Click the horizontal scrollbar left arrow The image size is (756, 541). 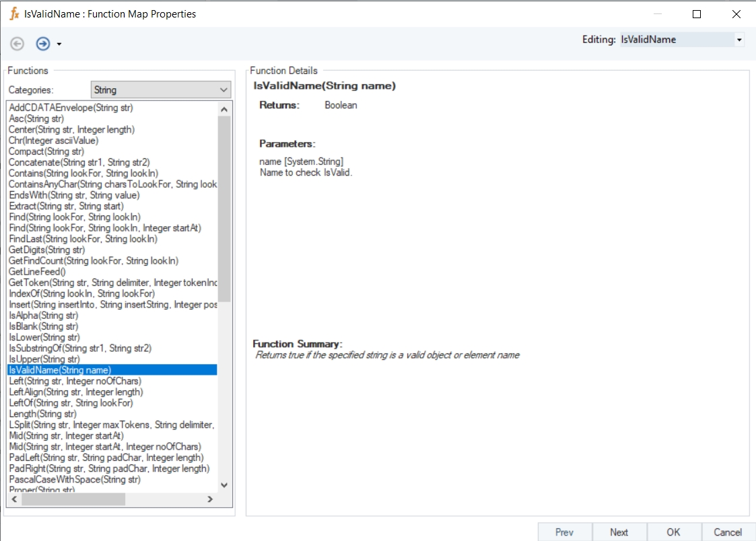[14, 499]
